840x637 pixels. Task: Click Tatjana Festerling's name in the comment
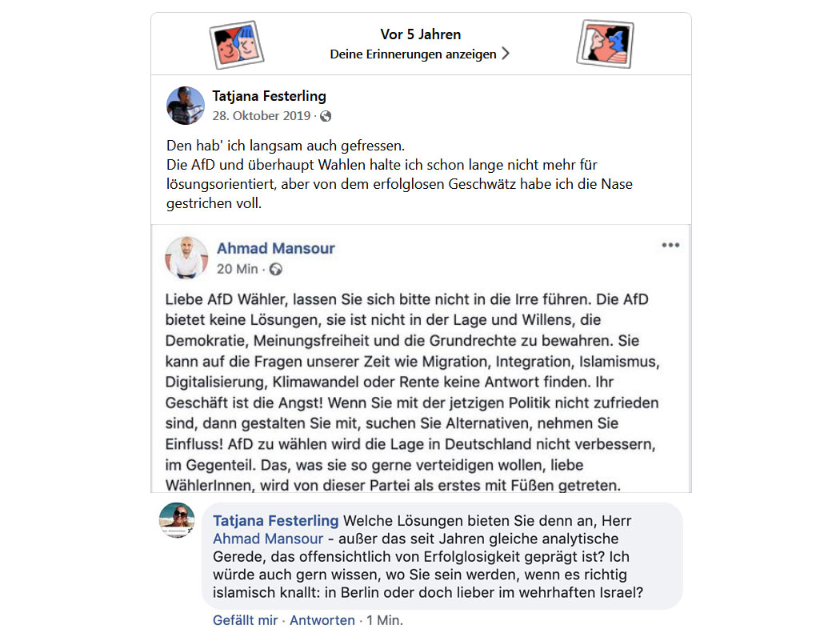click(276, 521)
